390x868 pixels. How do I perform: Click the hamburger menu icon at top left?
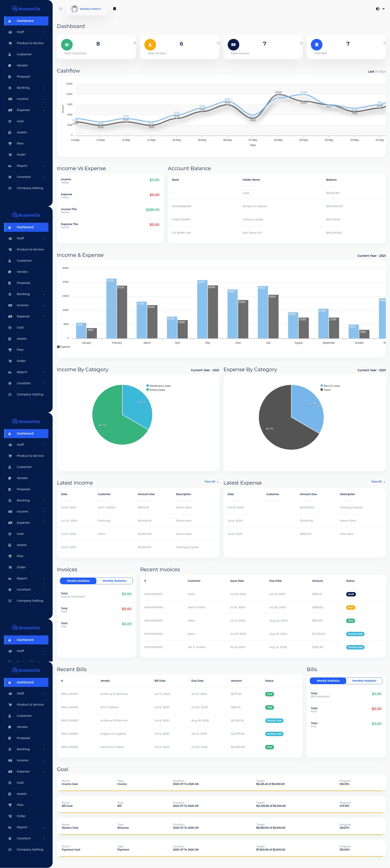61,9
